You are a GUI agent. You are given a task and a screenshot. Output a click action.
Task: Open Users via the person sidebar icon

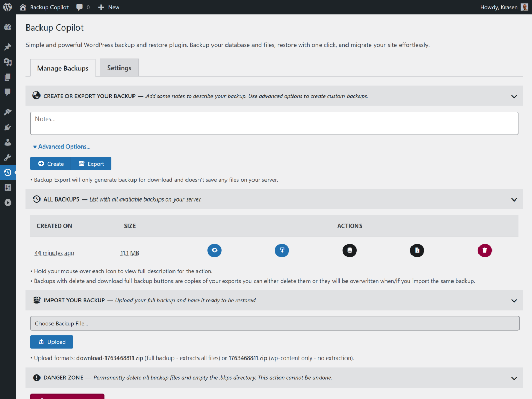[x=7, y=142]
